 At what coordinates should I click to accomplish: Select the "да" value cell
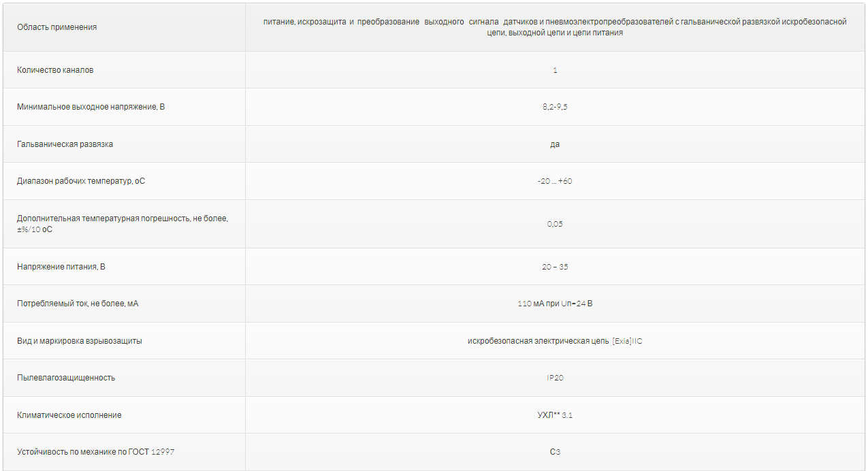[x=555, y=144]
